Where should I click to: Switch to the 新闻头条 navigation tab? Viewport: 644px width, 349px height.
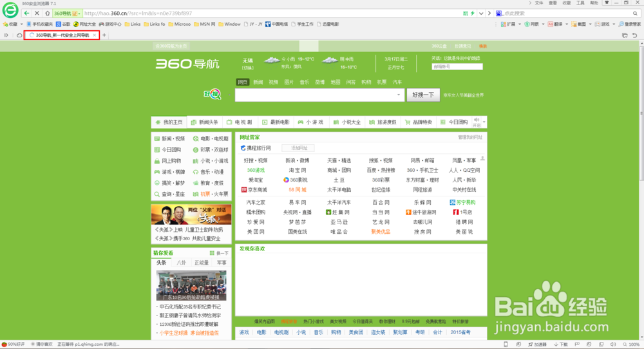point(205,122)
